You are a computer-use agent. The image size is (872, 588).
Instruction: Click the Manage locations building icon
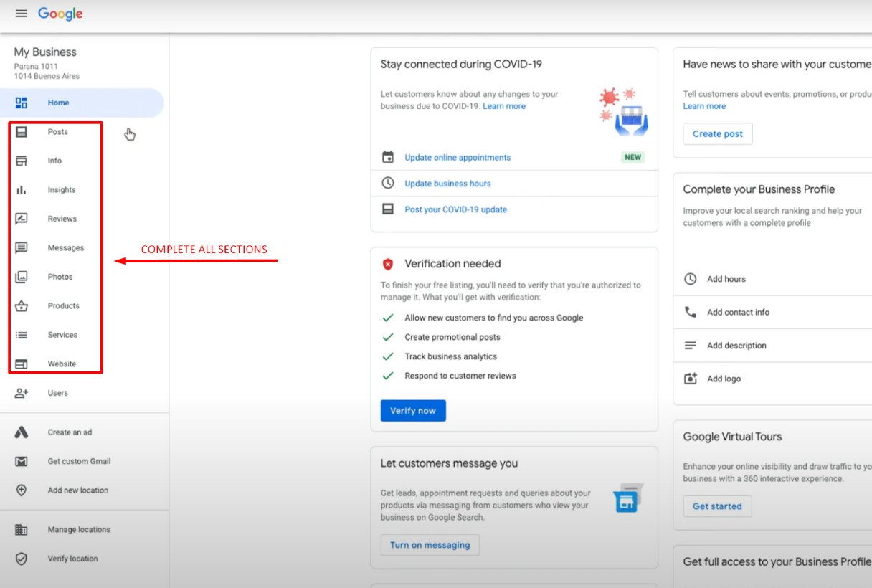22,530
